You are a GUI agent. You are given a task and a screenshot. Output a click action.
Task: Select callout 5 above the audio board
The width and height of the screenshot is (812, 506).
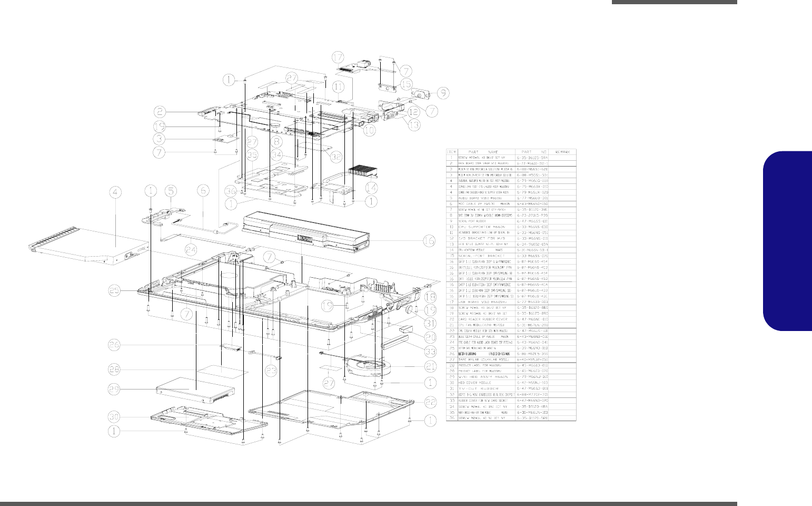[x=170, y=190]
